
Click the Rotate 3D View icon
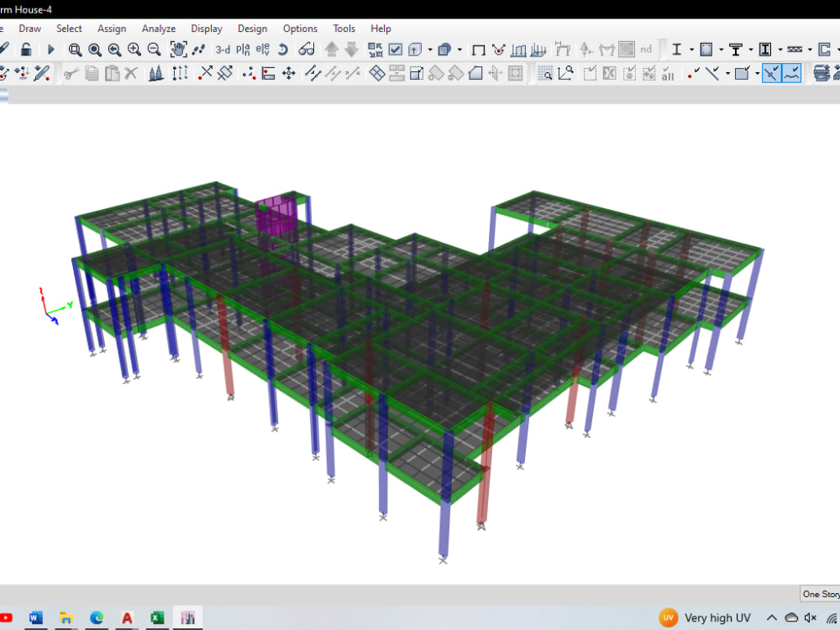tap(281, 50)
